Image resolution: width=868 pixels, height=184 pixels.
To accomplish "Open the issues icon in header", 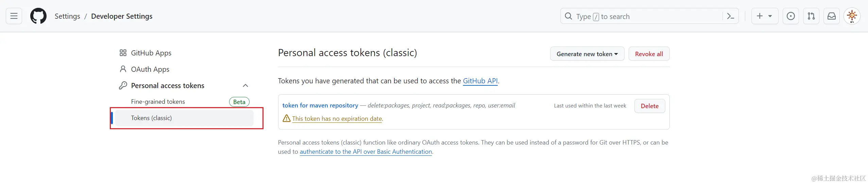I will 791,16.
